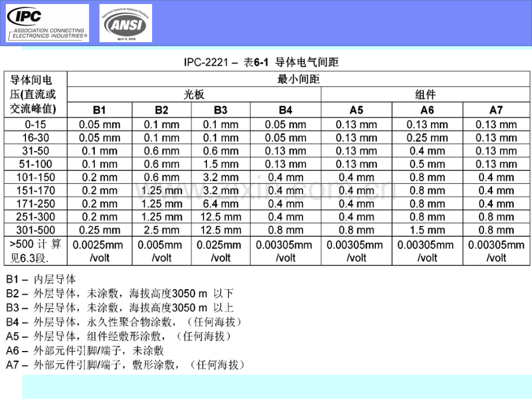
Task: Click the 0.05 mm cell under B1
Action: click(x=99, y=124)
